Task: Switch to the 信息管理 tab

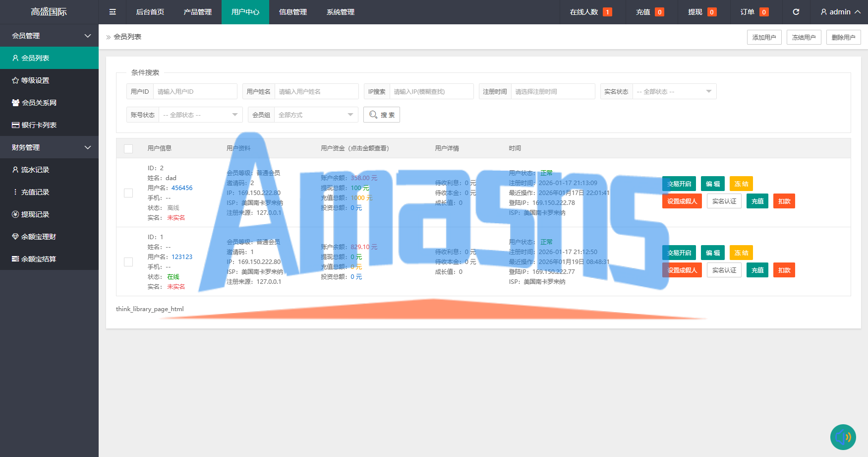Action: pyautogui.click(x=293, y=12)
